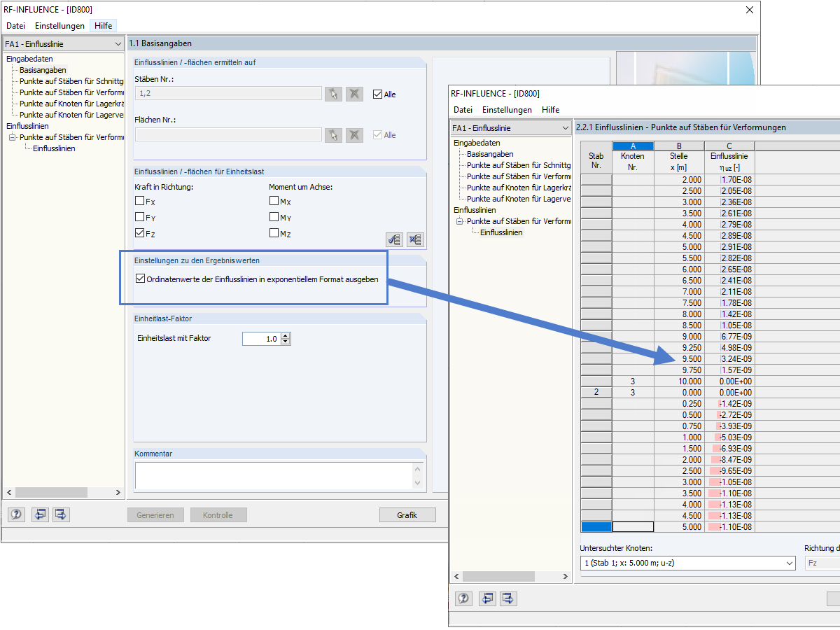This screenshot has height=630, width=840.
Task: Click next table icon in front window footer
Action: click(x=508, y=598)
